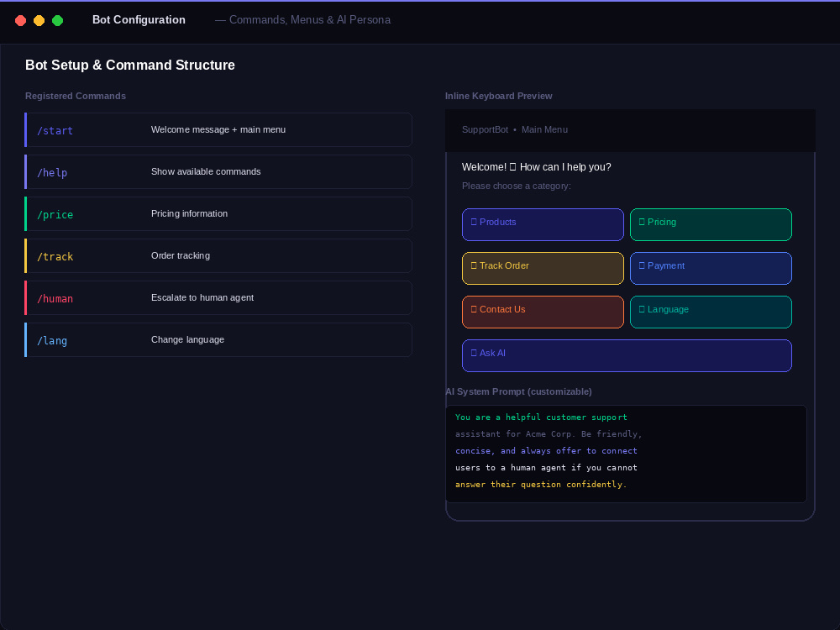Click the 'Inline Keyboard Preview' heading
Viewport: 840px width, 630px height.
[498, 96]
